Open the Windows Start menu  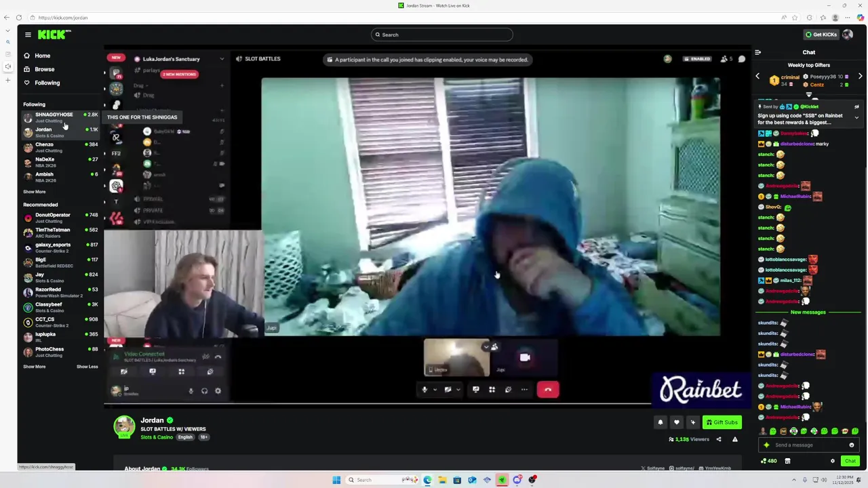(x=336, y=480)
